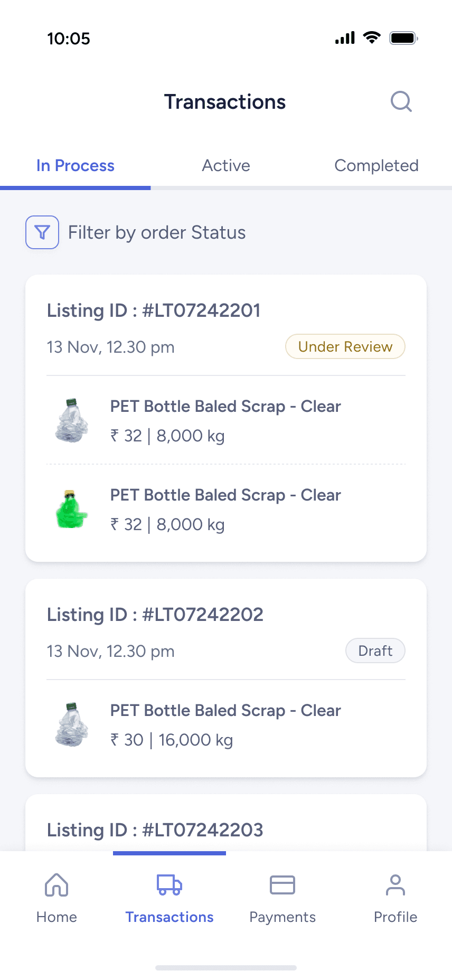Click the Under Review status badge

point(345,347)
